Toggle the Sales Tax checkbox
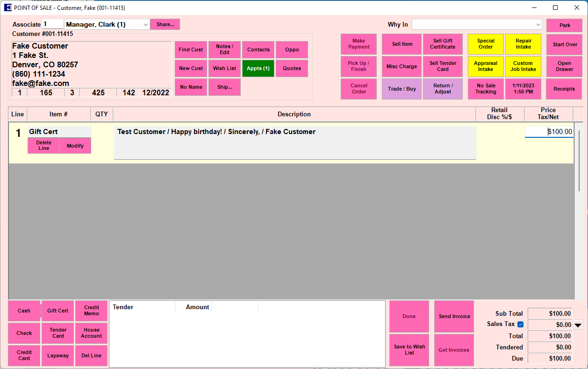 pyautogui.click(x=520, y=325)
